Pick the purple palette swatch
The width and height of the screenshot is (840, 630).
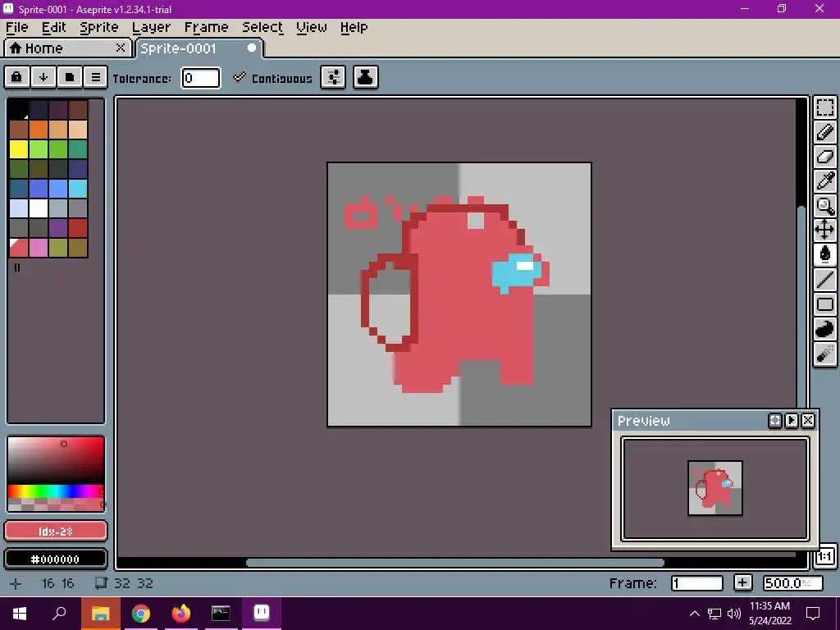(58, 228)
